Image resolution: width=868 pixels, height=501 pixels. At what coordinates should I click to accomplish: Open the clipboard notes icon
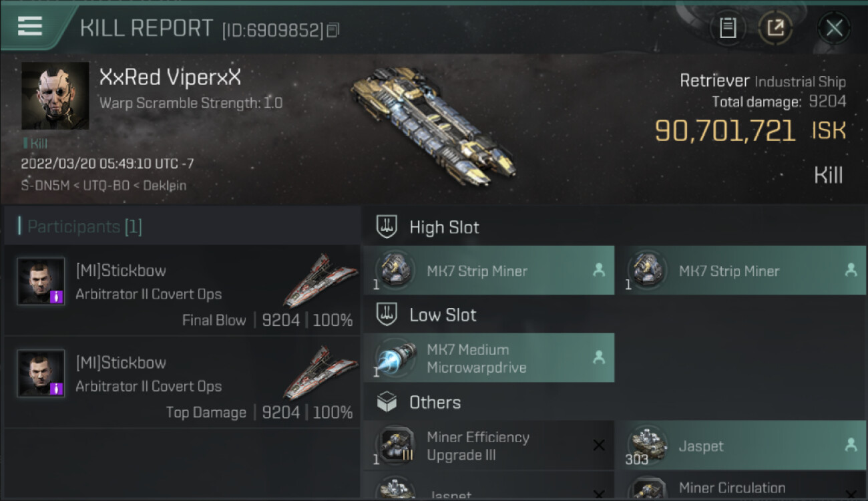click(728, 28)
